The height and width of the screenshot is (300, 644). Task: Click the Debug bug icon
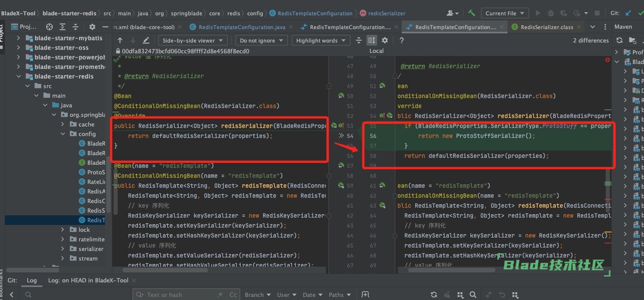pos(551,13)
